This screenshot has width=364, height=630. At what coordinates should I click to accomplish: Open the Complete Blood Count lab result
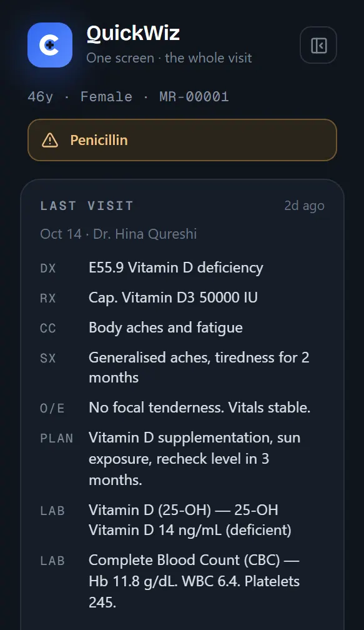click(194, 581)
